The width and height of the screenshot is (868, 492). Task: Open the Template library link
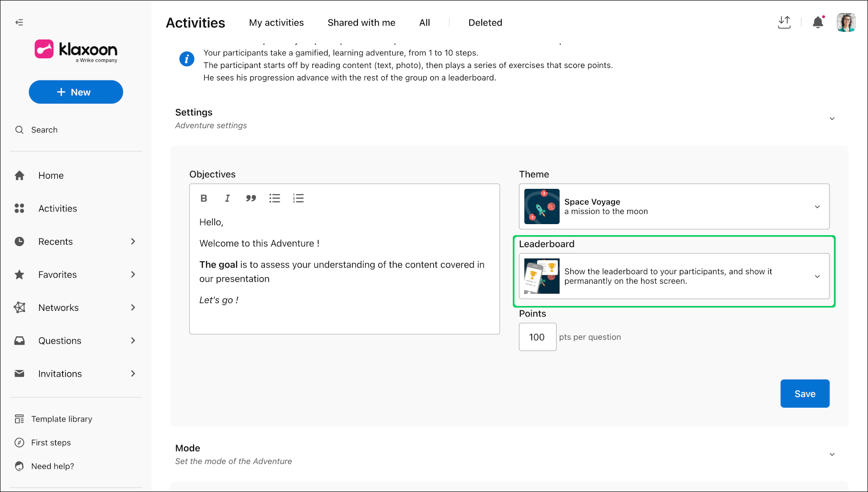pos(61,419)
